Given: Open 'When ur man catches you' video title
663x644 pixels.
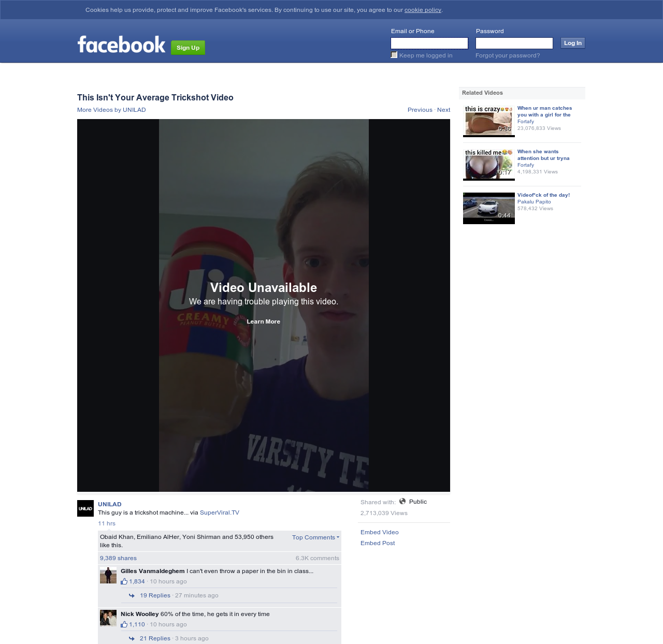Looking at the screenshot, I should 544,111.
